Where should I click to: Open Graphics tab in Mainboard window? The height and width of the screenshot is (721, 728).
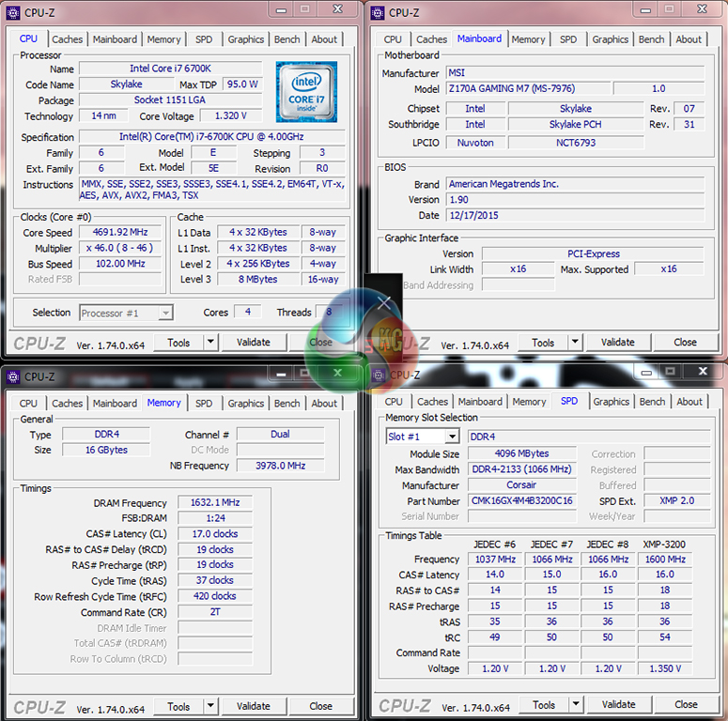pos(610,39)
